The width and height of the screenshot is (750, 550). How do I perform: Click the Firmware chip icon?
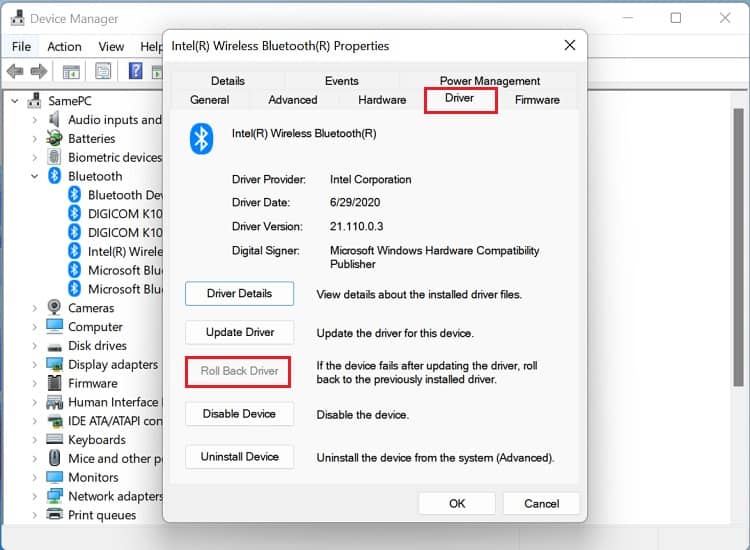pos(55,383)
